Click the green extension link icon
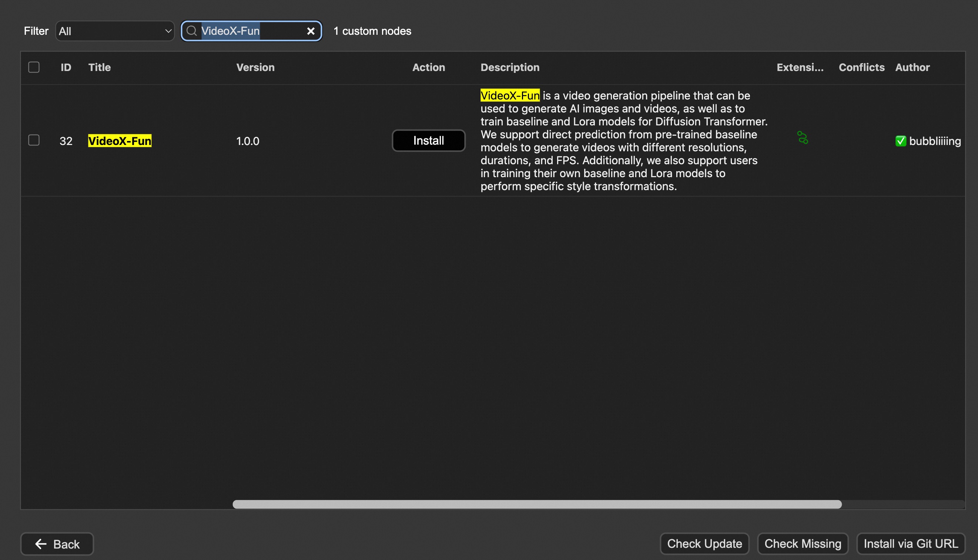 point(803,138)
